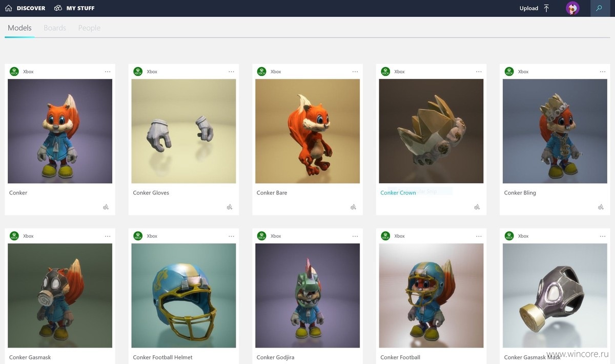The width and height of the screenshot is (615, 364).
Task: Click Xbox avatar icon on Conker Godjira card
Action: (x=262, y=236)
